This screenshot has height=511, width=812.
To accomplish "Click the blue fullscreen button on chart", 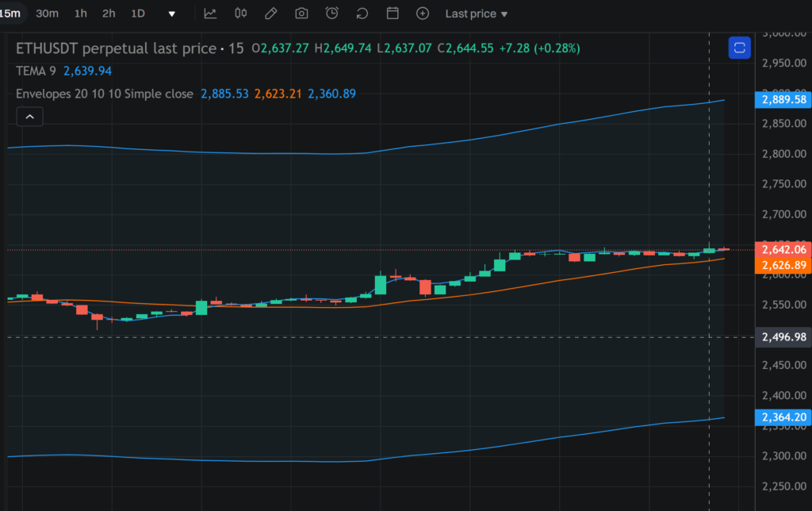I will (x=739, y=48).
